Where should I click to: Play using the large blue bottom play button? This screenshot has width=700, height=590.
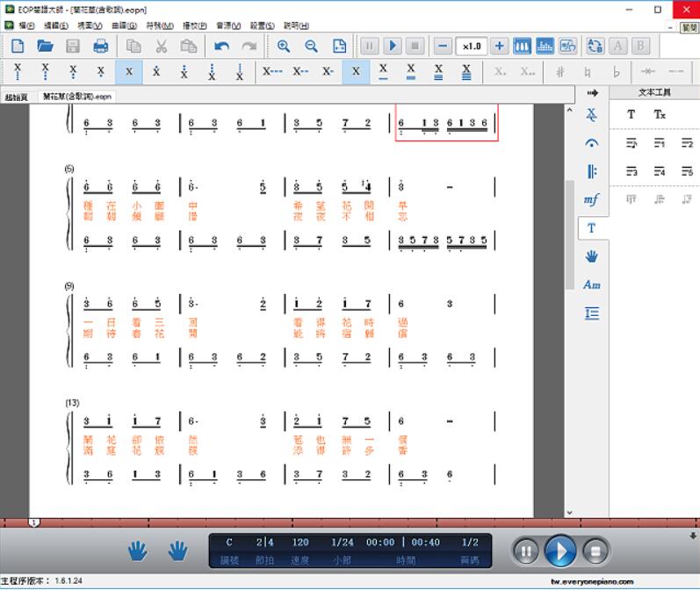[560, 551]
